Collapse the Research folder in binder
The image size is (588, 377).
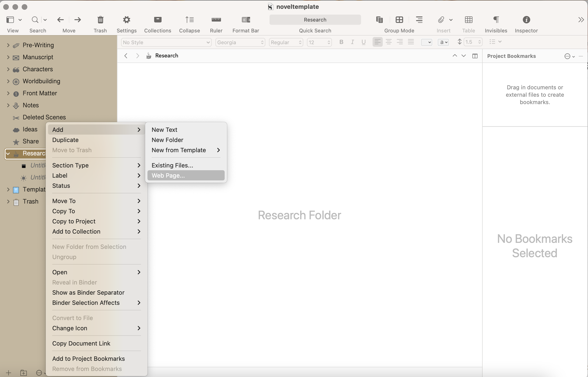click(8, 153)
